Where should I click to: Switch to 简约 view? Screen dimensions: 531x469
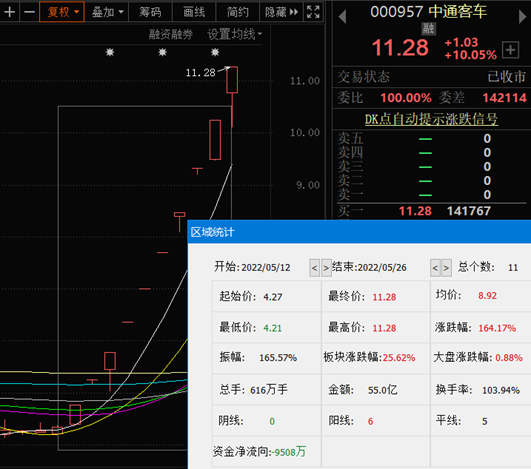click(x=237, y=12)
